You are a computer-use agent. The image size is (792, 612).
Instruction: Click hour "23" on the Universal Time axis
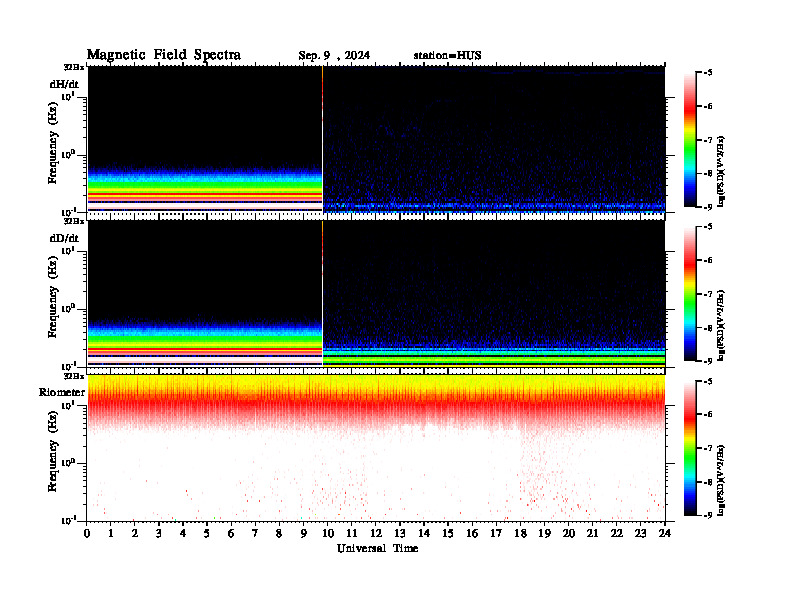(x=640, y=533)
